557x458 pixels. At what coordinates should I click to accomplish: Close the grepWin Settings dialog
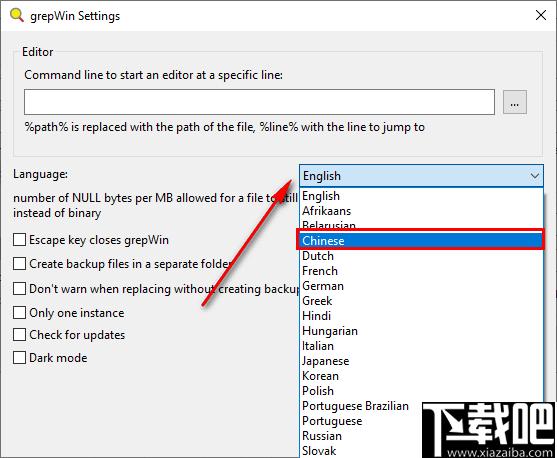541,15
